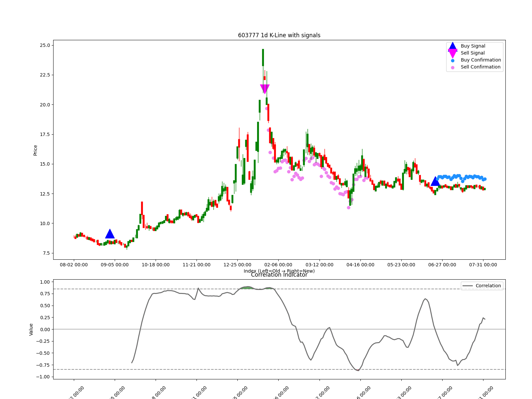The height and width of the screenshot is (399, 532).
Task: Click the "1.00" correlation tick
Action: (x=45, y=282)
